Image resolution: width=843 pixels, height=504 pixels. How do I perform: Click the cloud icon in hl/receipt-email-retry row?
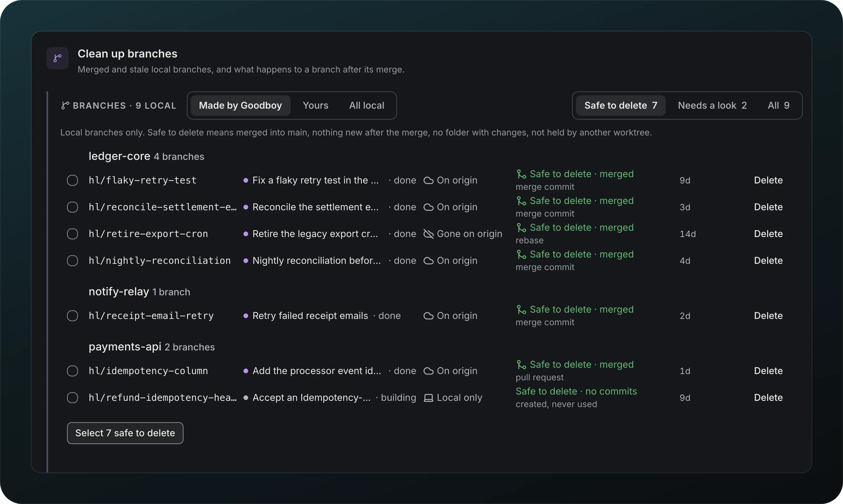(429, 316)
